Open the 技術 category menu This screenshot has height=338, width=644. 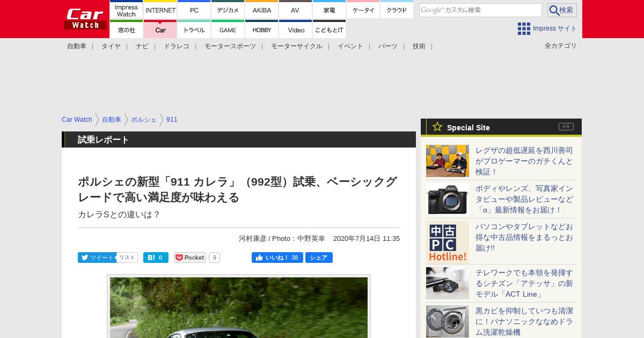tap(419, 46)
